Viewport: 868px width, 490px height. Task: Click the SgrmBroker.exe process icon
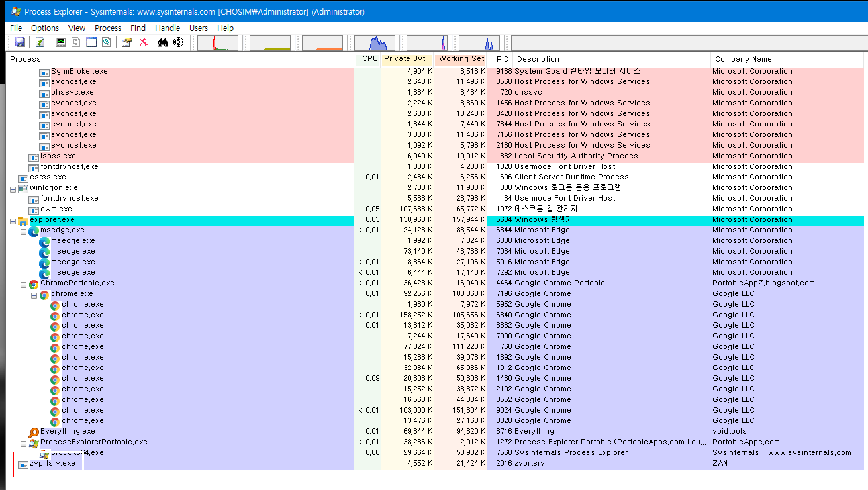tap(44, 72)
